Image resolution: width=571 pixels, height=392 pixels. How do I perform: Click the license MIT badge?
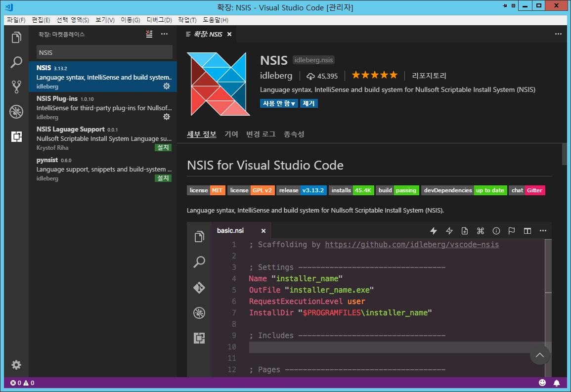[206, 190]
